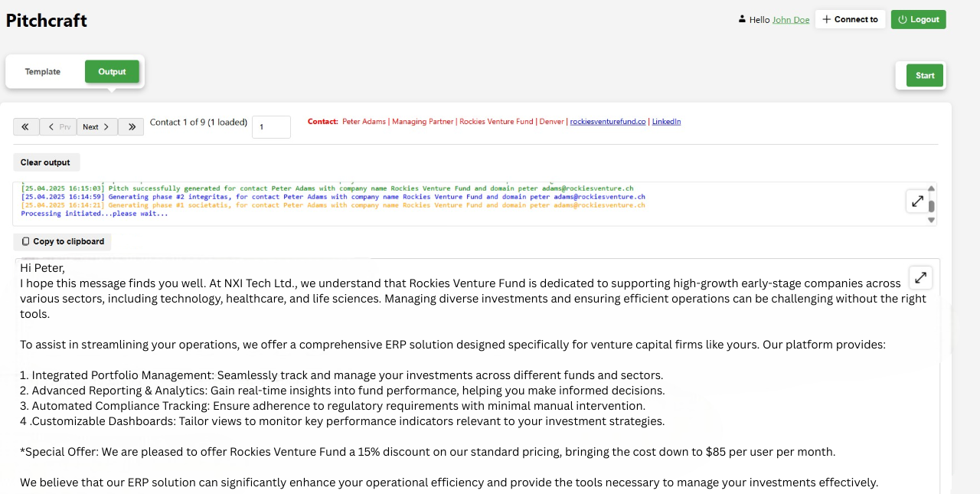Jump to the first contact

26,127
